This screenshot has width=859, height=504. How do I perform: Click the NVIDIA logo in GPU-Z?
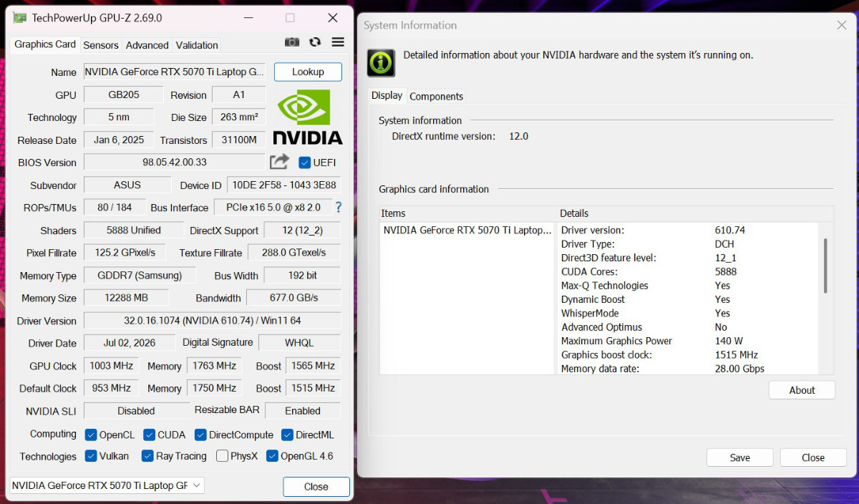307,117
